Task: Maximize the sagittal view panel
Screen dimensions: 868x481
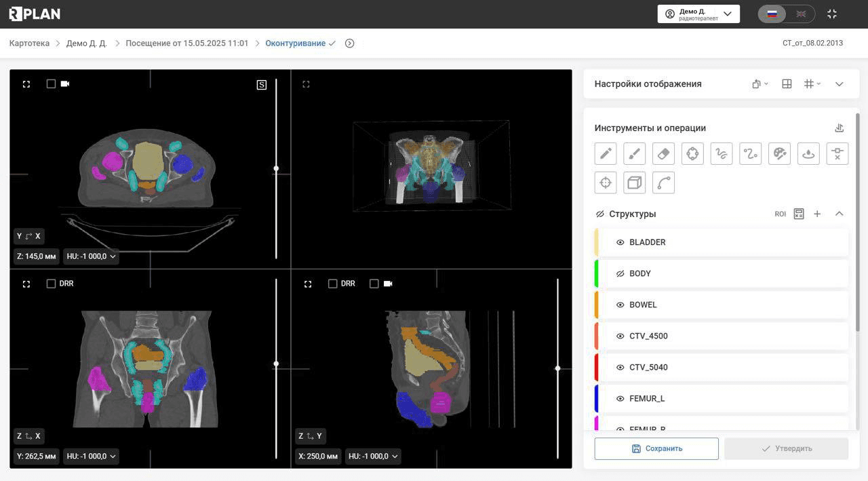Action: (x=308, y=284)
